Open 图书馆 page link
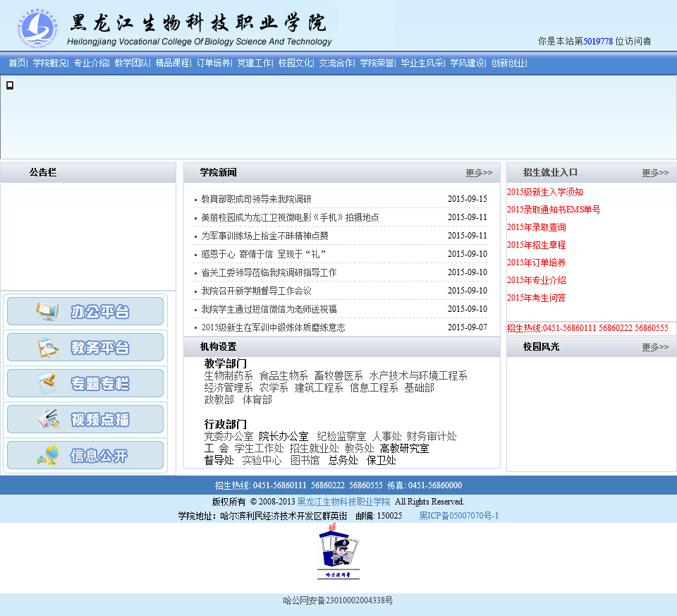This screenshot has height=616, width=677. coord(305,461)
